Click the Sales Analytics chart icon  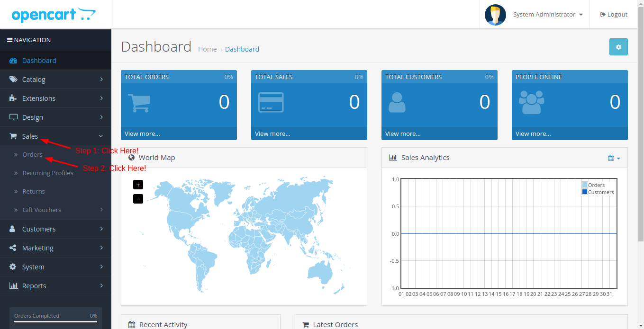click(x=393, y=158)
